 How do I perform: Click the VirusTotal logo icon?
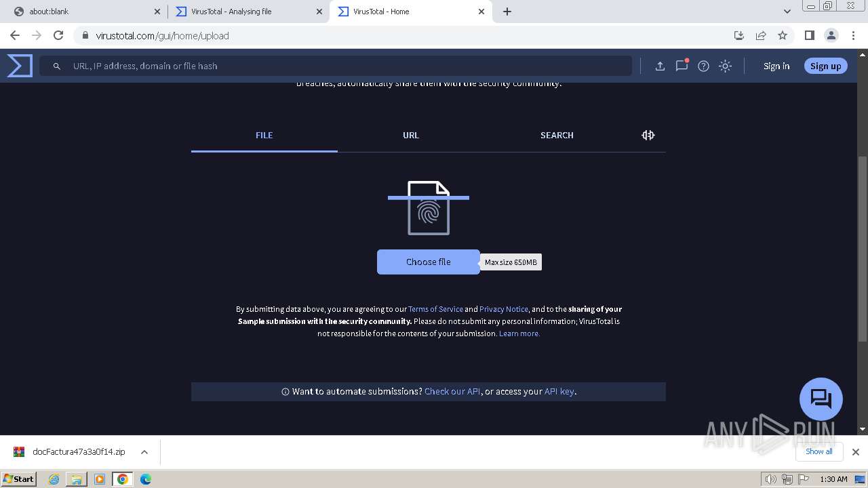pos(20,66)
